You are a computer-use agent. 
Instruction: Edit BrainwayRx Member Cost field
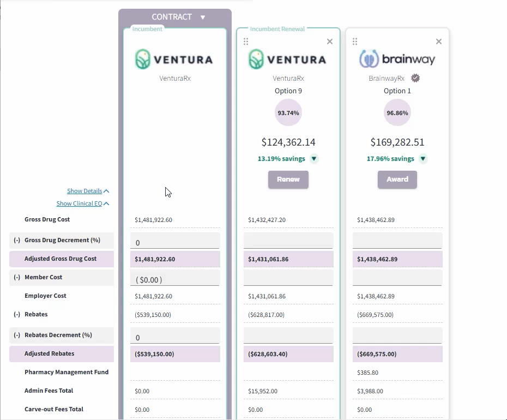(397, 278)
